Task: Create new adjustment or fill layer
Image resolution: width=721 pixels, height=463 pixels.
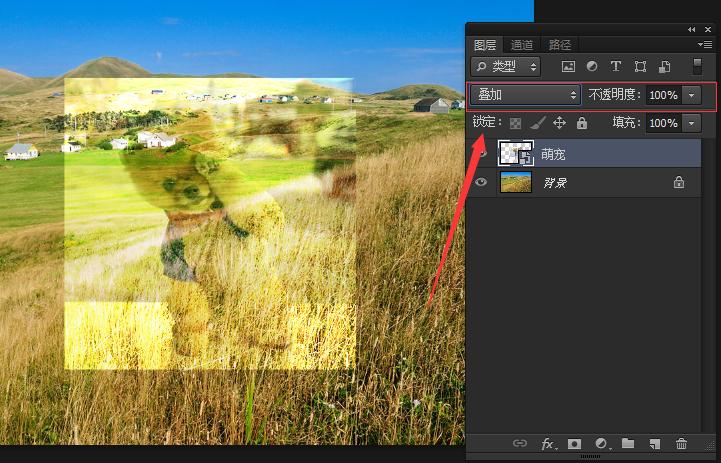Action: pos(601,443)
